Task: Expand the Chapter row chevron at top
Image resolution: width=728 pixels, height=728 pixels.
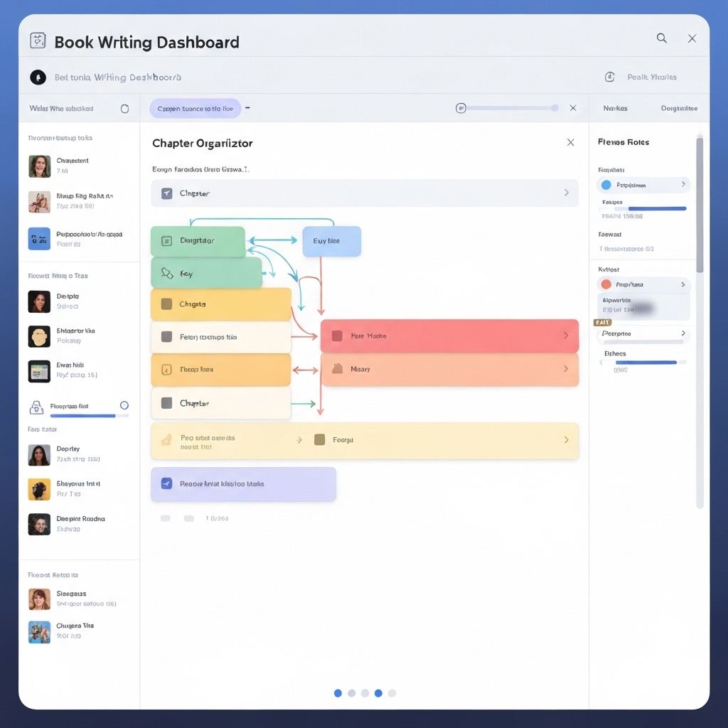Action: [566, 193]
